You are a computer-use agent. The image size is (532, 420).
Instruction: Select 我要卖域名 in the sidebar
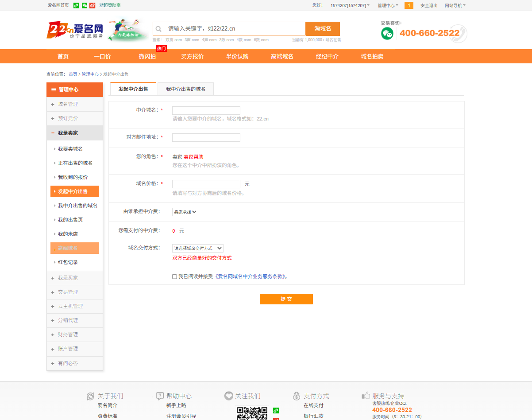tap(70, 149)
